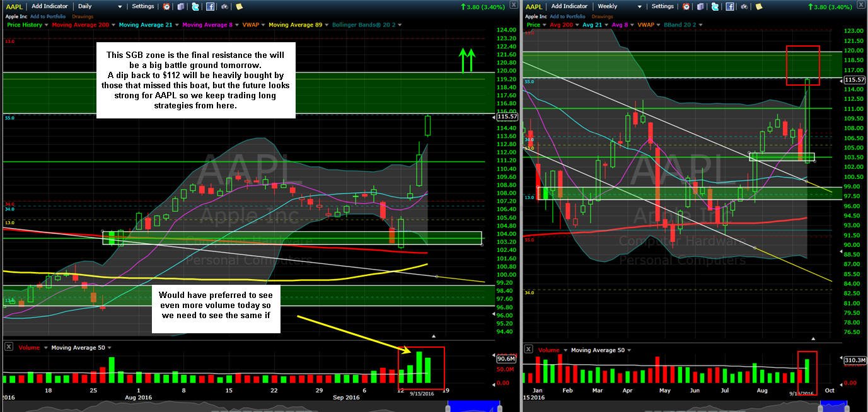Viewport: 868px width, 412px height.
Task: Click the Add to Portfolio link on the Daily chart
Action: click(x=48, y=16)
